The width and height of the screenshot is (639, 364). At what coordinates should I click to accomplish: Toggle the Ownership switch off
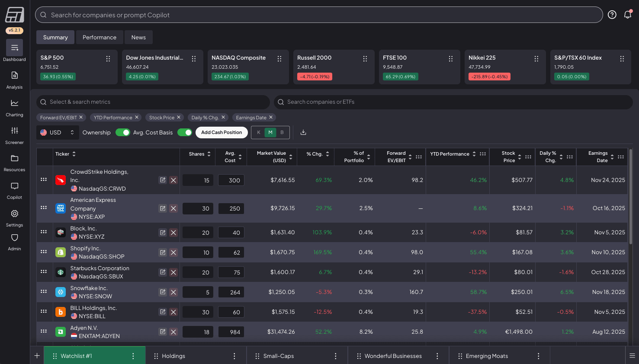click(x=123, y=132)
